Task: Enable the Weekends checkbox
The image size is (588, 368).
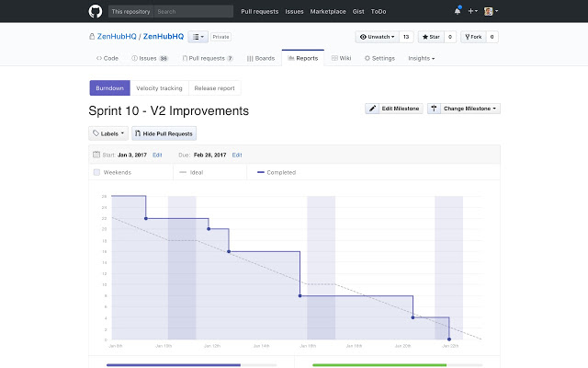Action: click(96, 172)
